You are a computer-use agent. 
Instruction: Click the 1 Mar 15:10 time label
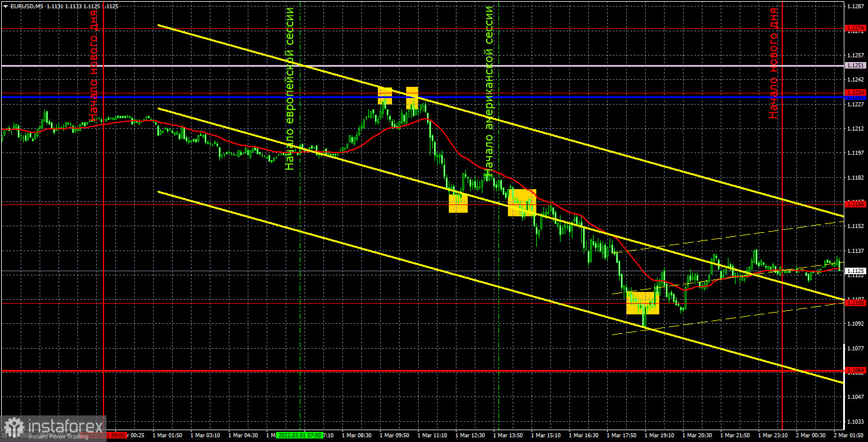coord(546,435)
